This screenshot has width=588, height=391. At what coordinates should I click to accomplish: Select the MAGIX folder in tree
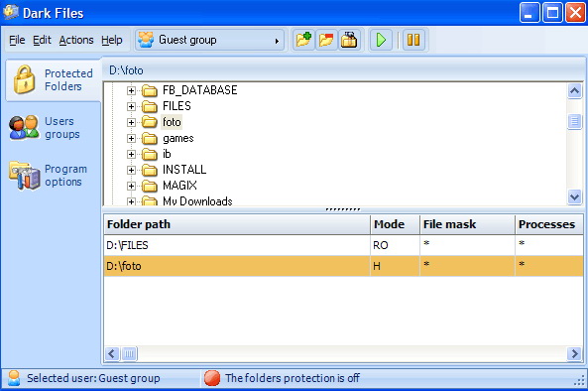point(179,186)
